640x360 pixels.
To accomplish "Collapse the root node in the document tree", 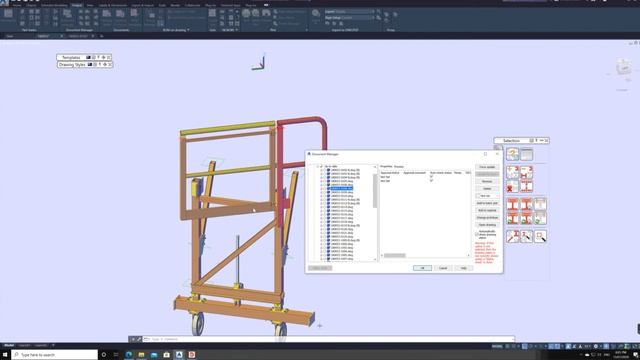I will [x=318, y=167].
